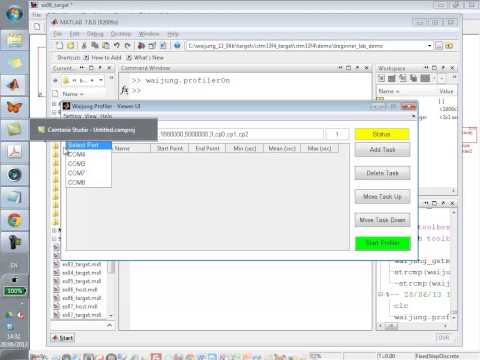480x360 pixels.
Task: Click the second Workspace toolbar icon
Action: 392,78
